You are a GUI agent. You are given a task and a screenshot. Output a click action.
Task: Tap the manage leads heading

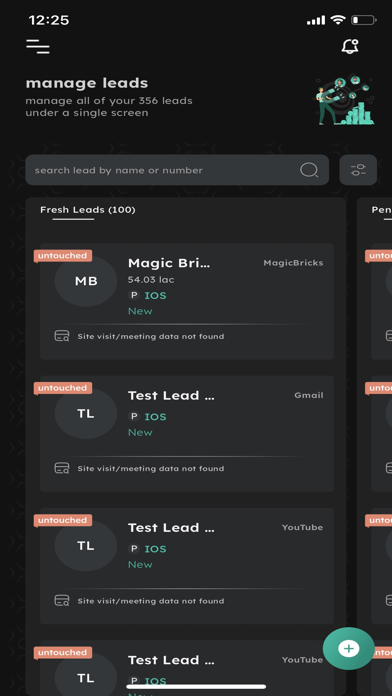point(87,83)
